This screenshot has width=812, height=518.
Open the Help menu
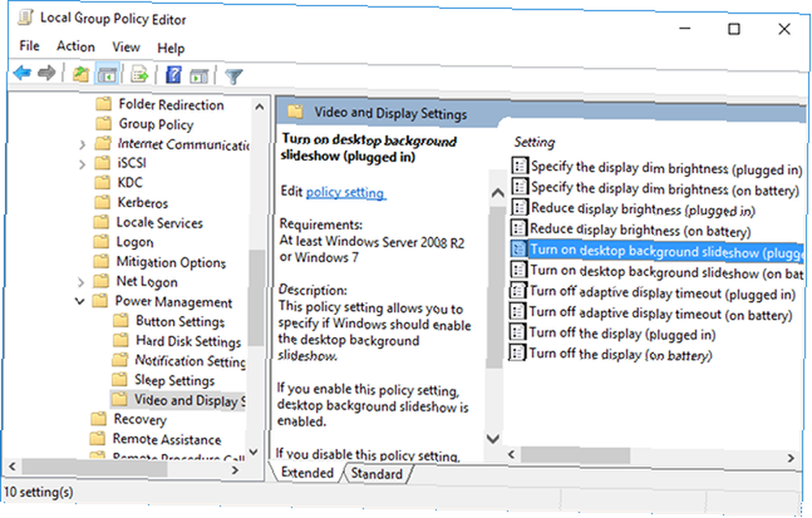click(171, 49)
